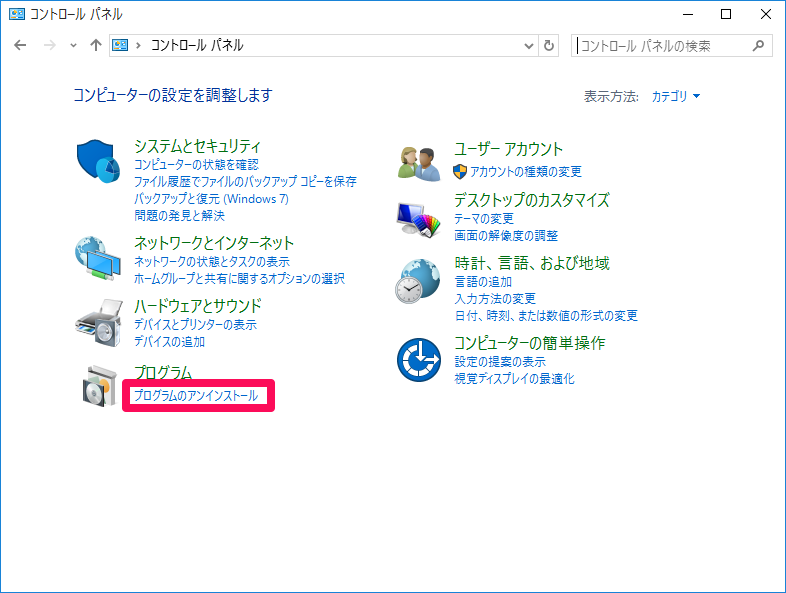Click the Programs disc box icon
This screenshot has height=593, width=786.
[x=98, y=386]
